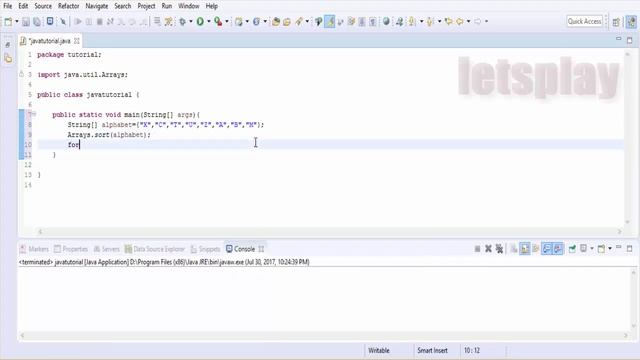
Task: Click the Save All toolbar icon
Action: (37, 22)
